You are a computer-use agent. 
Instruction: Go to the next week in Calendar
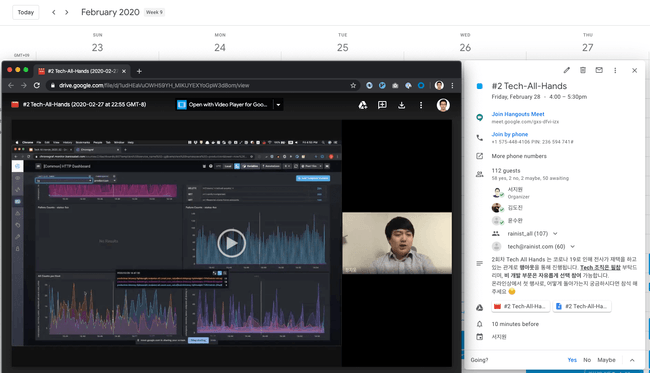(x=67, y=12)
